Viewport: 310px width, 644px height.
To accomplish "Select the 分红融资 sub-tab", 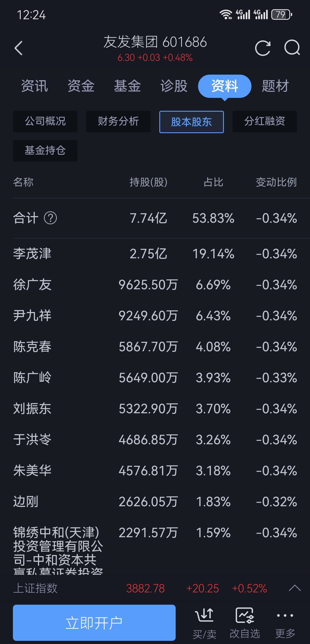I will click(265, 121).
